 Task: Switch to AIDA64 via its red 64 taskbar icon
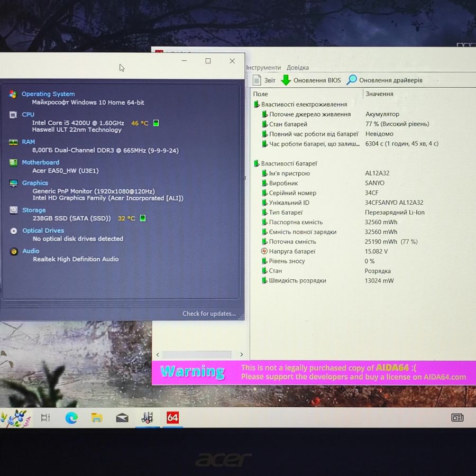(173, 418)
